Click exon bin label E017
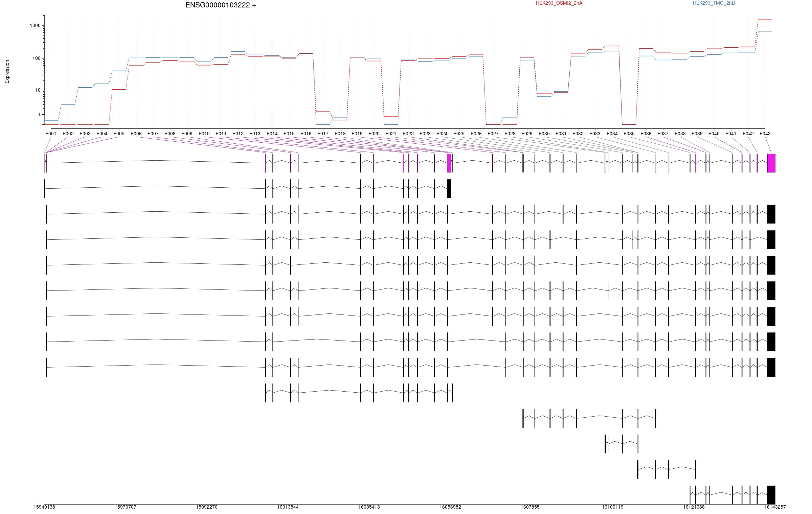 coord(323,134)
